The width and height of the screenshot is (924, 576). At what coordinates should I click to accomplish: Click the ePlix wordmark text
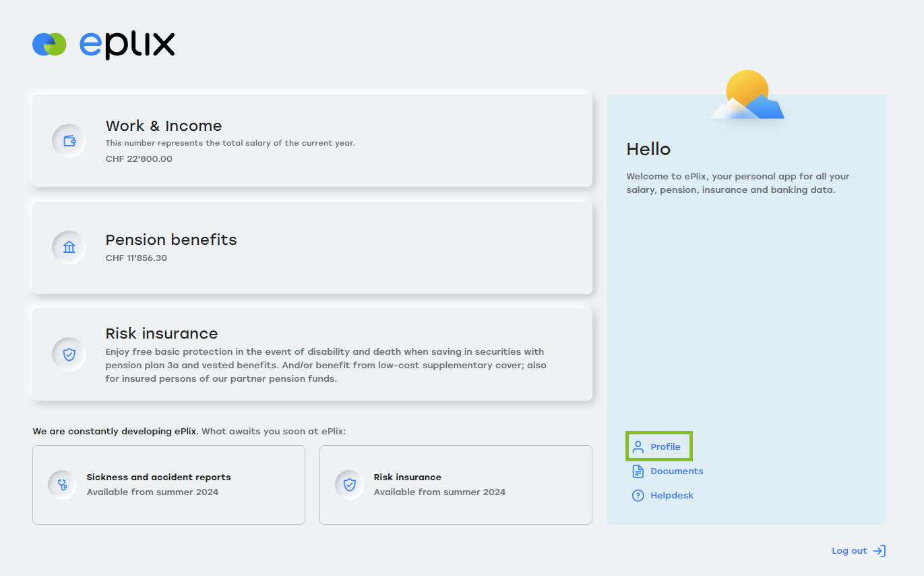pos(127,45)
